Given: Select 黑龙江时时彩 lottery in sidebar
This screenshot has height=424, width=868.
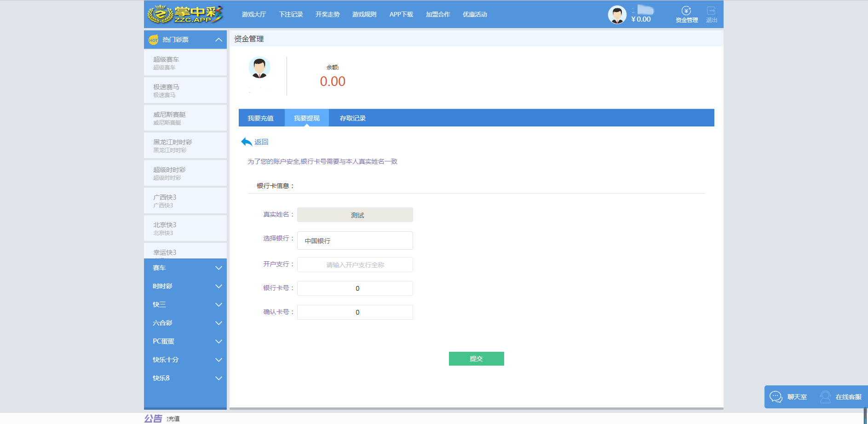Looking at the screenshot, I should 185,146.
